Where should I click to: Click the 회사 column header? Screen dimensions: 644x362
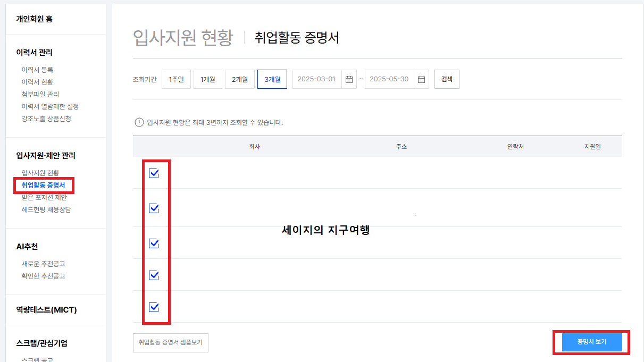255,147
